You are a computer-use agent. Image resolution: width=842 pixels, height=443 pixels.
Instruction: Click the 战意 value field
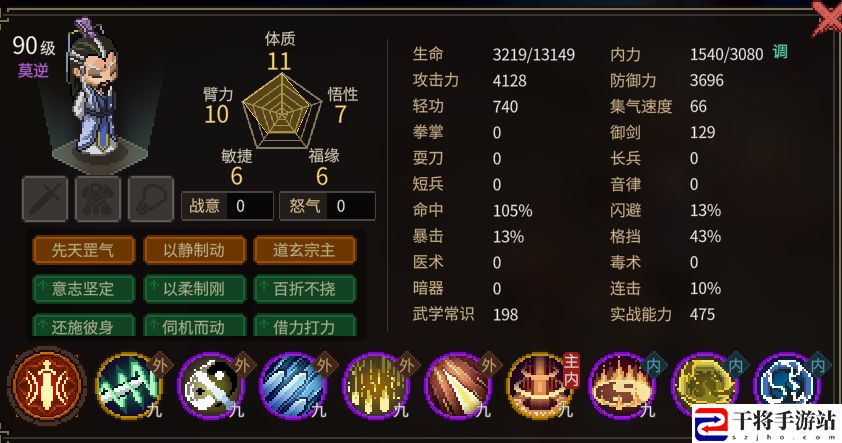click(250, 206)
